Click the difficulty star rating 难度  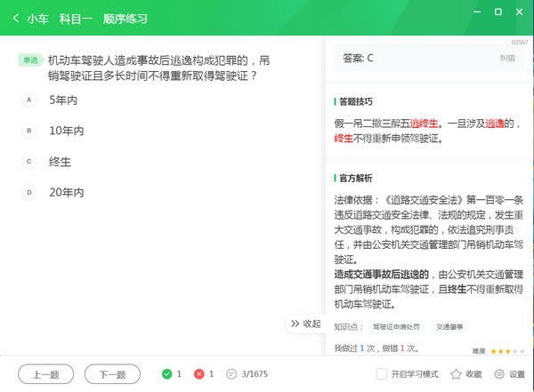tap(498, 351)
